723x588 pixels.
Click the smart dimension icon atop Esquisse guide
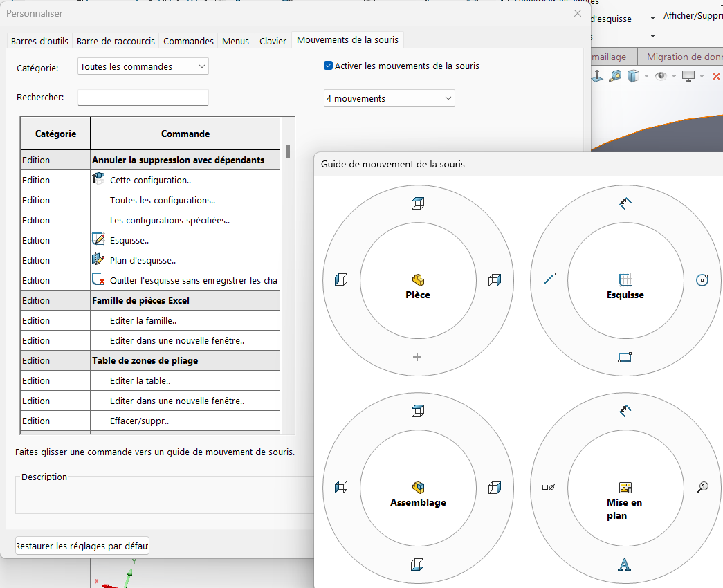click(625, 203)
